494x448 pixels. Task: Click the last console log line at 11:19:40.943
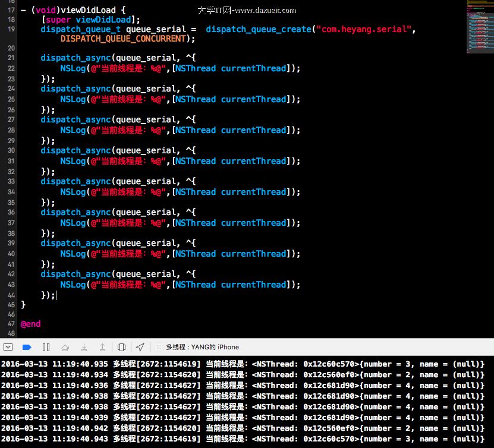[x=243, y=439]
